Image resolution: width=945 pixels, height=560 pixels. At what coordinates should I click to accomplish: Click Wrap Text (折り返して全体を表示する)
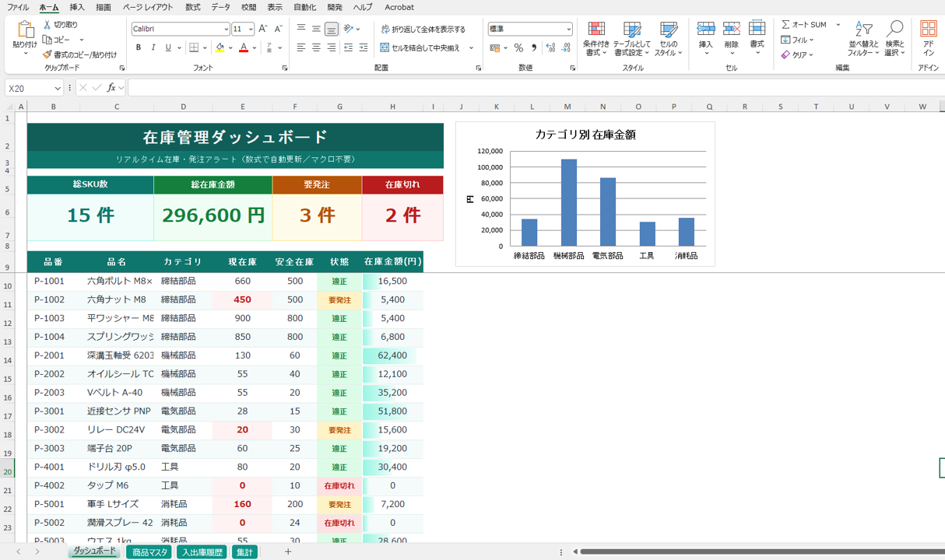click(423, 29)
